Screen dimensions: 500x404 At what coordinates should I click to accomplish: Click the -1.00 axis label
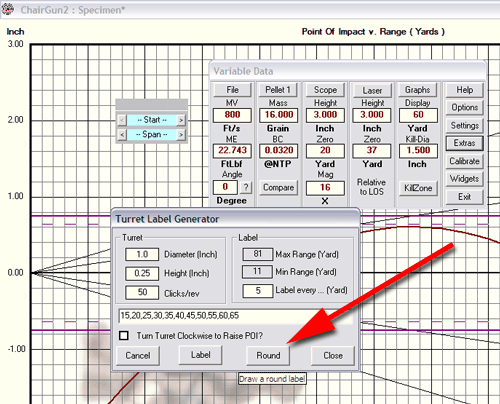[16, 349]
